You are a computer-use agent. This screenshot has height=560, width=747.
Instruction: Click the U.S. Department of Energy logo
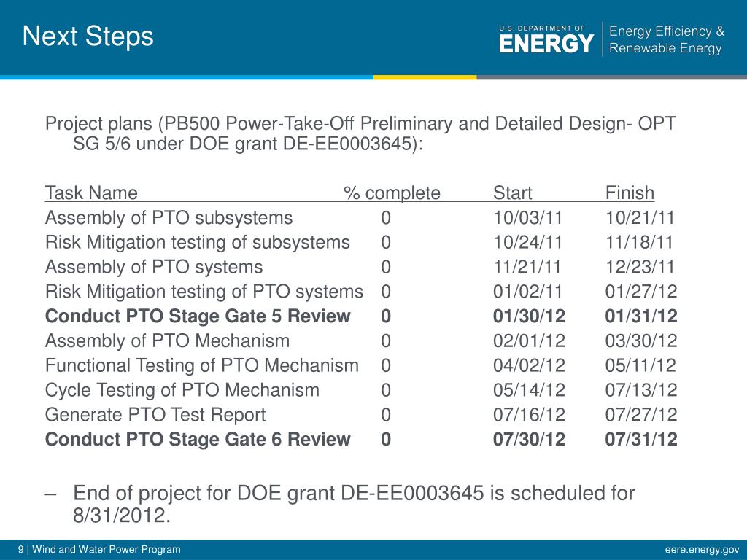click(546, 39)
